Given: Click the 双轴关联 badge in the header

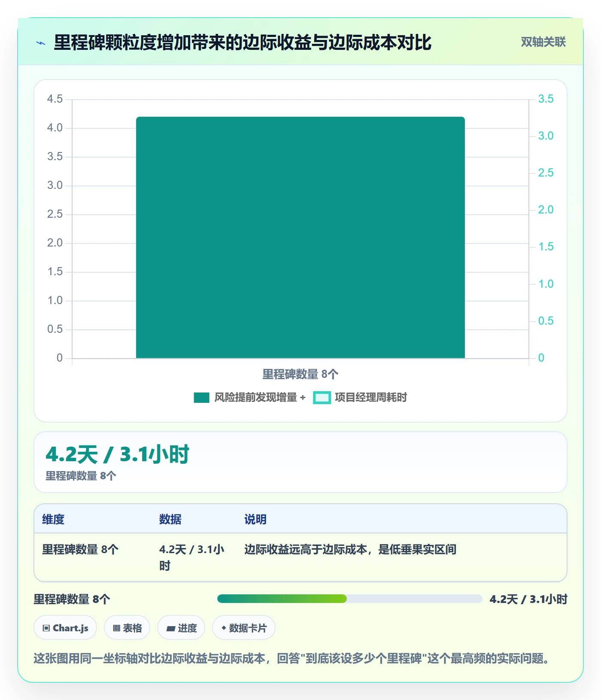Looking at the screenshot, I should click(x=543, y=42).
